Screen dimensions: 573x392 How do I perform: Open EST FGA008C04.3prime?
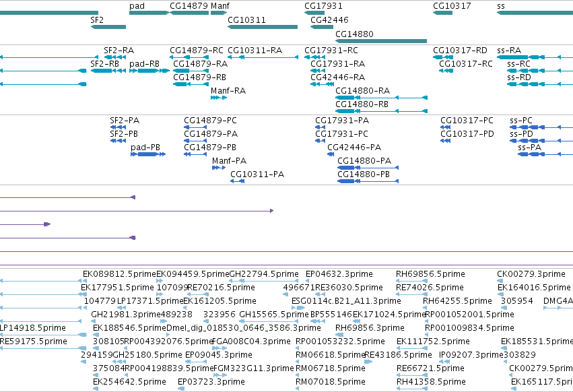click(x=251, y=341)
